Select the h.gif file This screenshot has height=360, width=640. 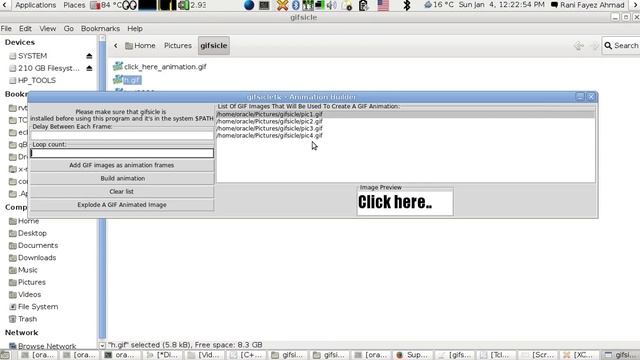127,80
